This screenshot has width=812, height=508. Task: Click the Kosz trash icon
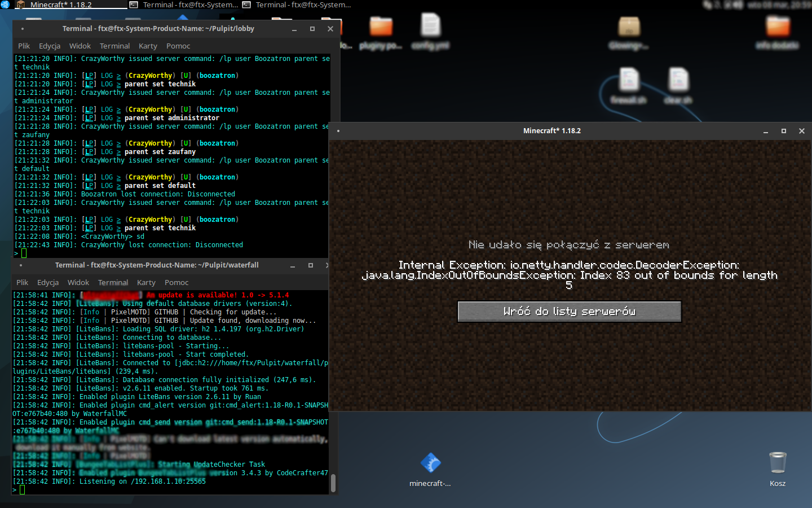(777, 463)
